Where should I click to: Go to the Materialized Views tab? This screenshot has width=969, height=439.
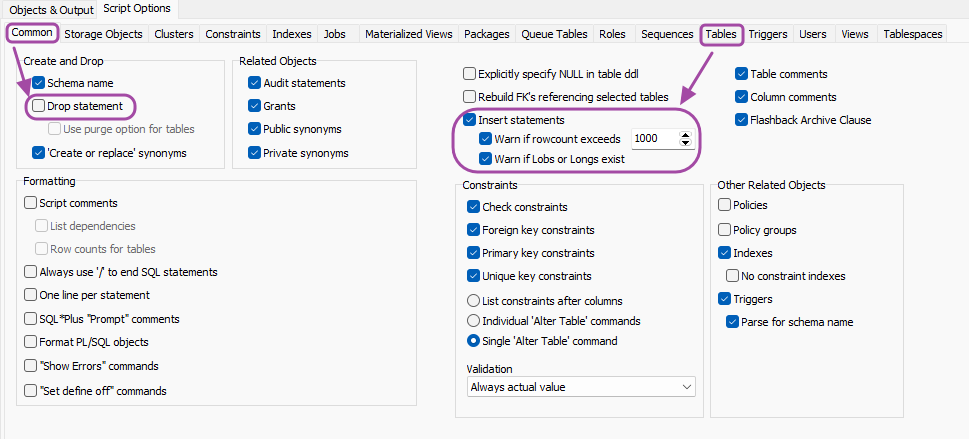407,34
